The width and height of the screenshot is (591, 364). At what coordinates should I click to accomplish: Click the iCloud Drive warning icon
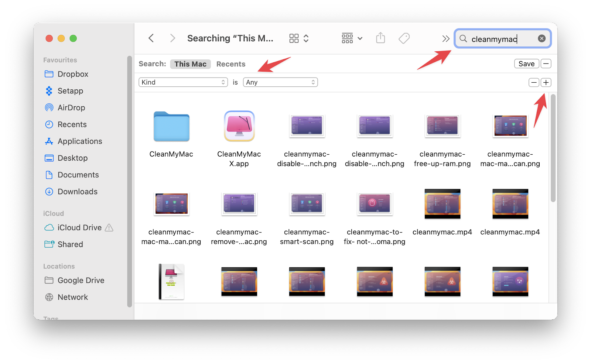coord(110,227)
